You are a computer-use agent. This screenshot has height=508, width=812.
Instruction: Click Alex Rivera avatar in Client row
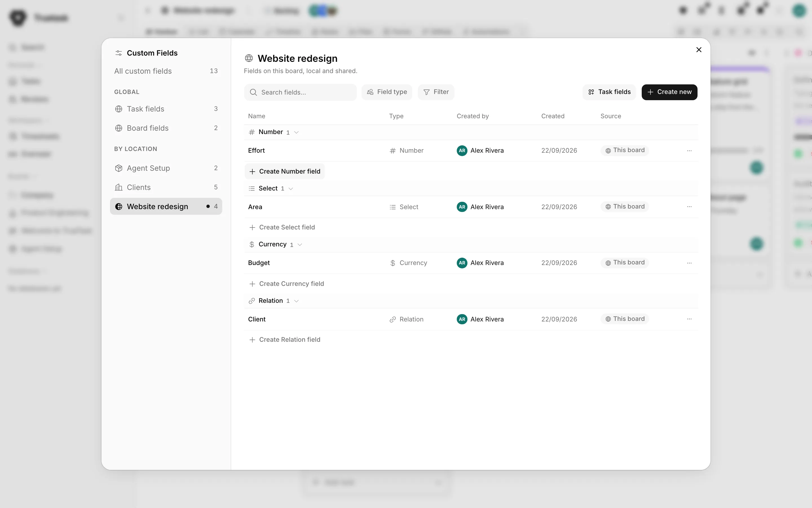point(462,319)
